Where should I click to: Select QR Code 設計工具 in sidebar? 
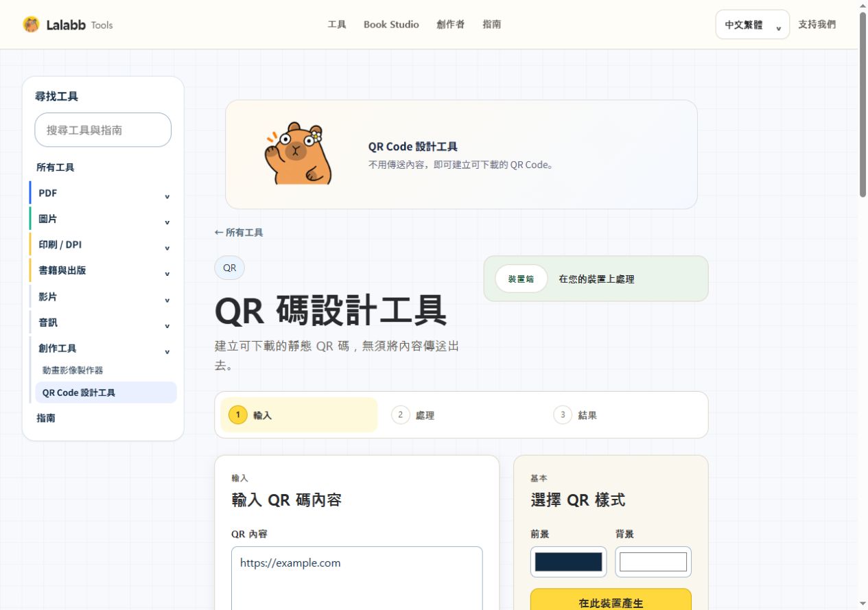click(x=106, y=392)
